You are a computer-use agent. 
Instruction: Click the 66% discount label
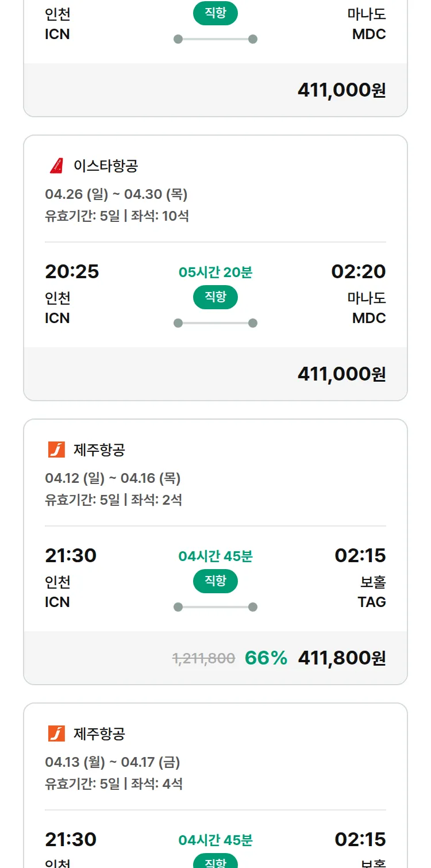coord(265,658)
